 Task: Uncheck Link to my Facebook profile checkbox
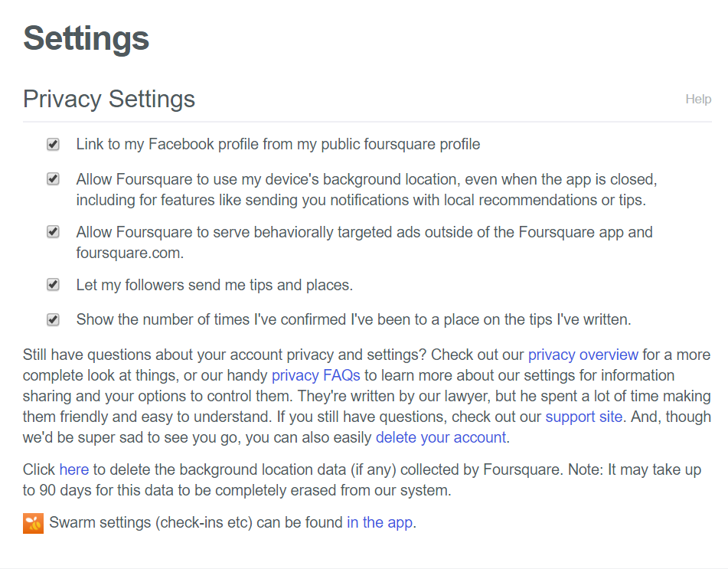(53, 145)
